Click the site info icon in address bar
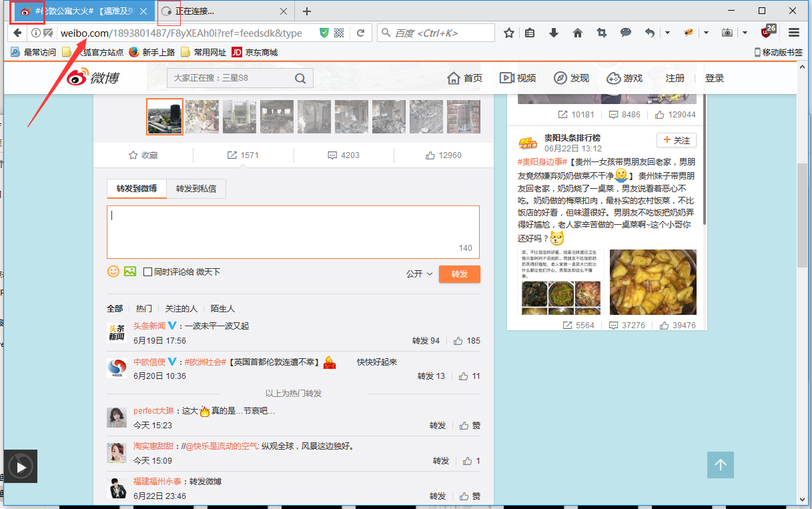The height and width of the screenshot is (509, 812). 36,33
